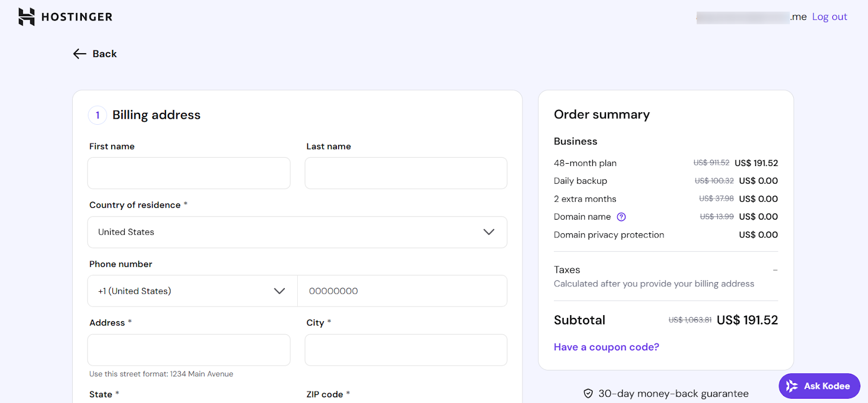This screenshot has width=868, height=403.
Task: Click the HOSTINGER wordmark
Action: coord(77,17)
